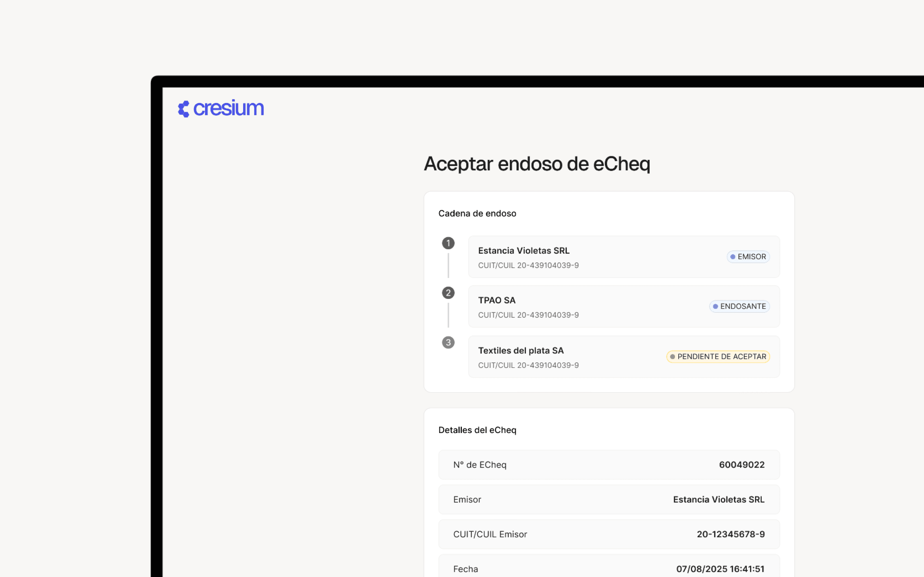Click the blue dot on the ENDOSANTE badge
This screenshot has height=577, width=924.
pos(716,306)
